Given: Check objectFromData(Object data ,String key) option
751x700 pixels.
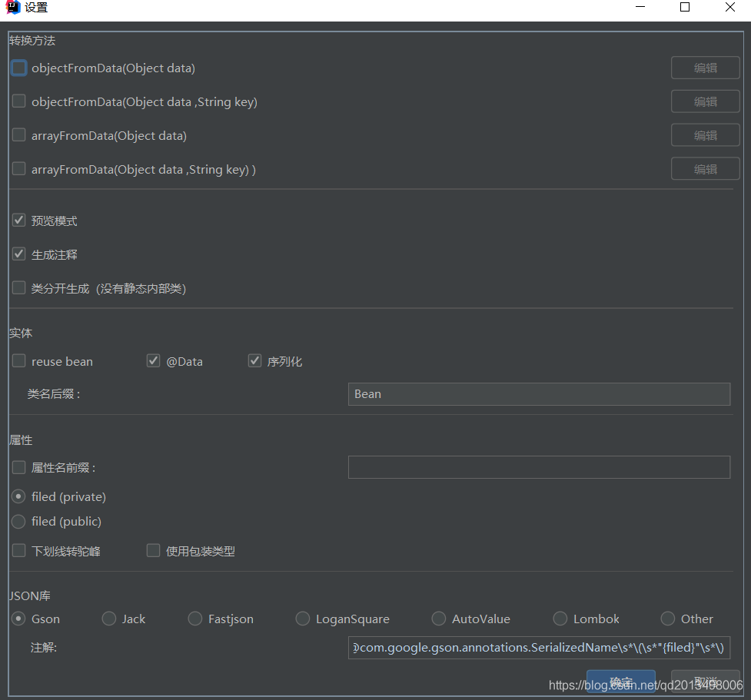Looking at the screenshot, I should click(x=18, y=101).
